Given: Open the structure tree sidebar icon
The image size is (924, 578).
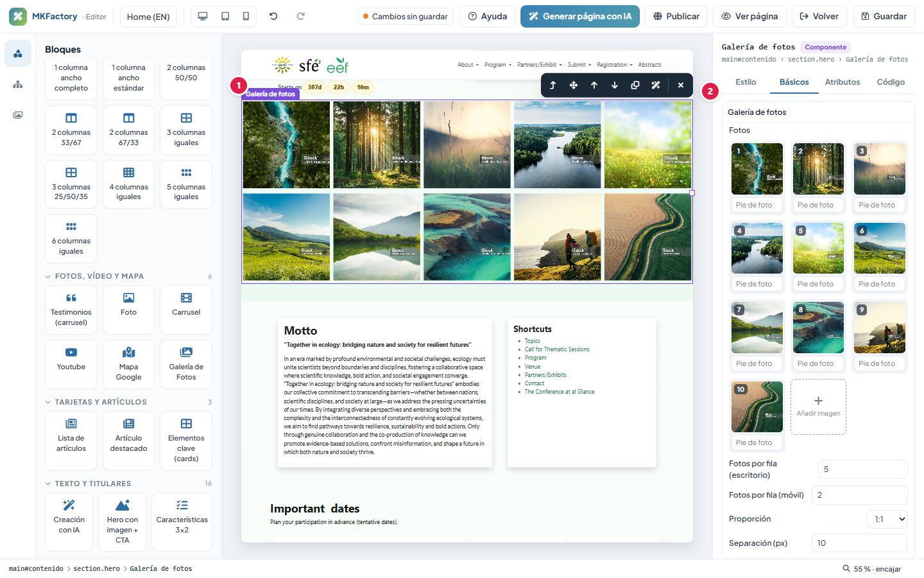Looking at the screenshot, I should (x=18, y=84).
